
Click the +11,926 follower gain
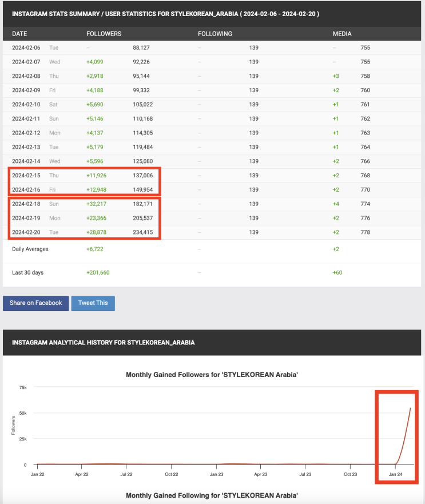(x=97, y=176)
